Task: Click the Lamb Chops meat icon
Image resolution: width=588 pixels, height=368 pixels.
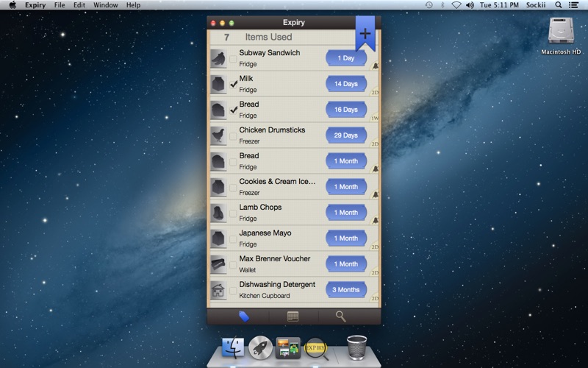Action: click(x=218, y=213)
